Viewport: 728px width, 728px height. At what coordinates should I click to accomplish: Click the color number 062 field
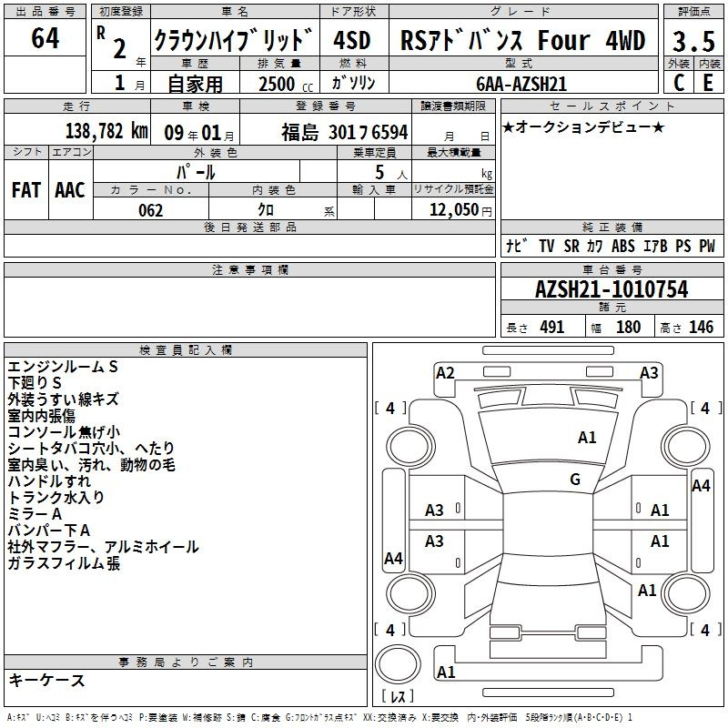[x=151, y=210]
